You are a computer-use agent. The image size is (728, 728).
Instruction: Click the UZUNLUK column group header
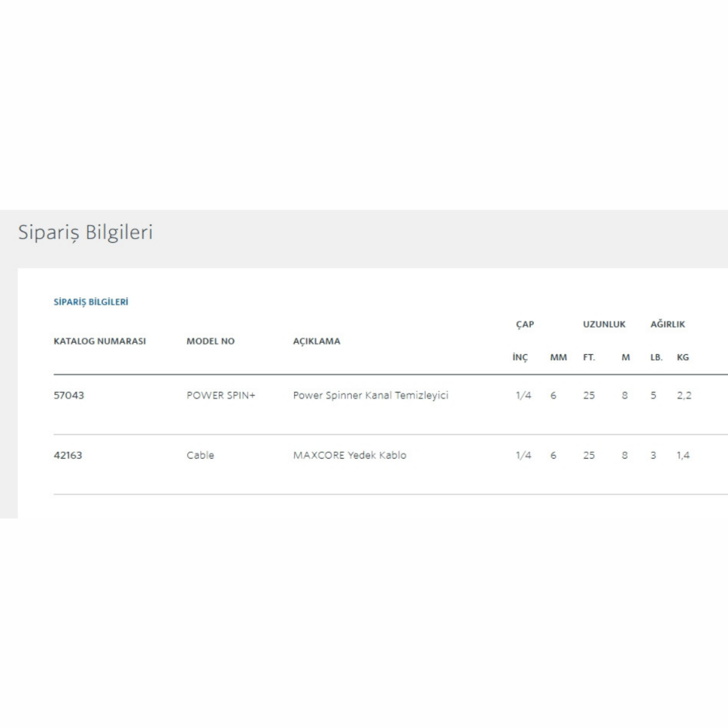604,325
